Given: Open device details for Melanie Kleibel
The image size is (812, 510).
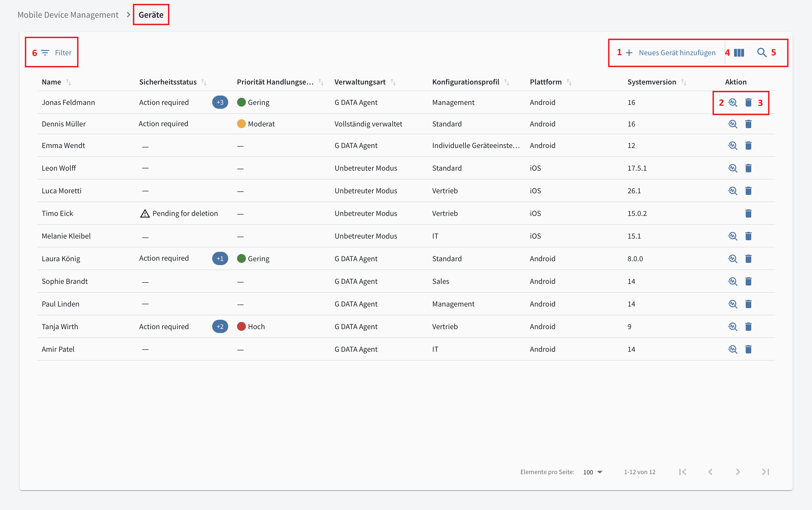Looking at the screenshot, I should click(x=732, y=236).
